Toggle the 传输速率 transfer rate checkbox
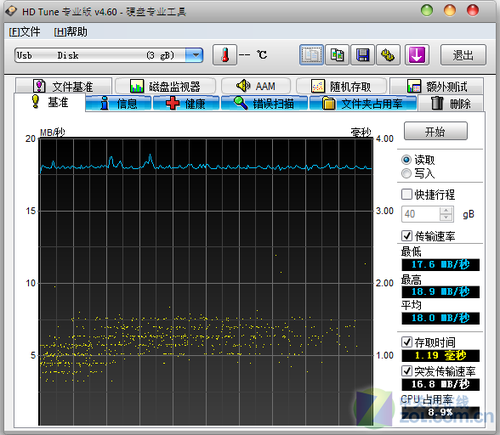The width and height of the screenshot is (500, 435). coord(406,236)
